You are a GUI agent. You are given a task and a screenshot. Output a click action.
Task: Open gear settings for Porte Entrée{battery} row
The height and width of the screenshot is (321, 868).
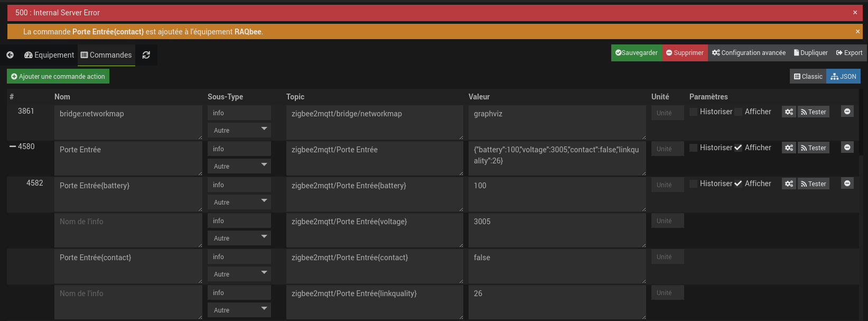(x=789, y=184)
